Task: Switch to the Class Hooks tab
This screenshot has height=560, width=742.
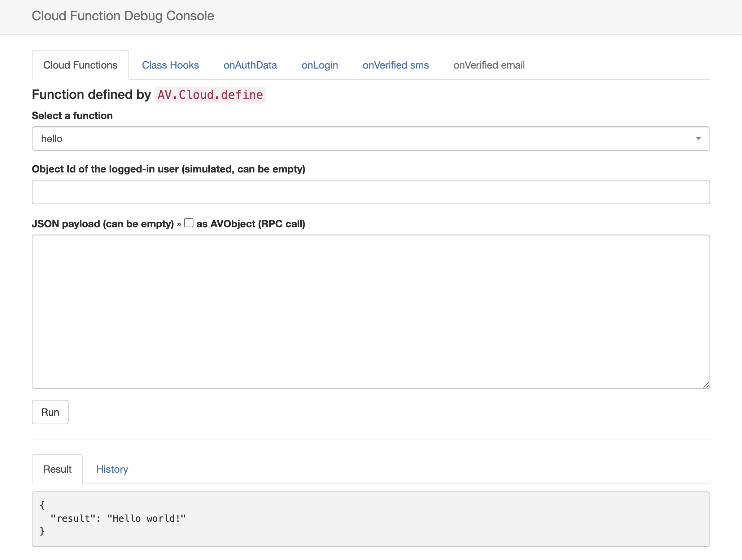Action: point(170,65)
